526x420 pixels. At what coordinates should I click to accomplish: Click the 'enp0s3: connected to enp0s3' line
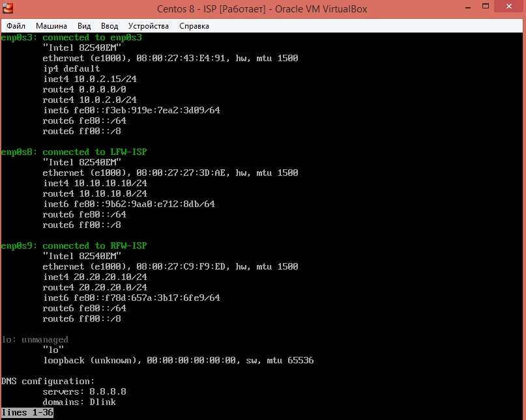click(x=72, y=38)
